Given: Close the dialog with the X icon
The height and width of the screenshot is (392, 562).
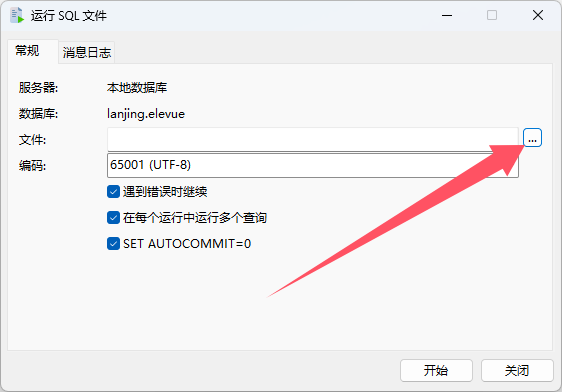Looking at the screenshot, I should (x=538, y=15).
